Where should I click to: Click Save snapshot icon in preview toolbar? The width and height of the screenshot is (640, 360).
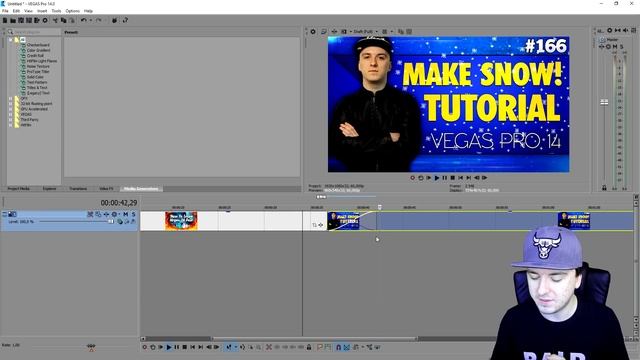coord(409,31)
